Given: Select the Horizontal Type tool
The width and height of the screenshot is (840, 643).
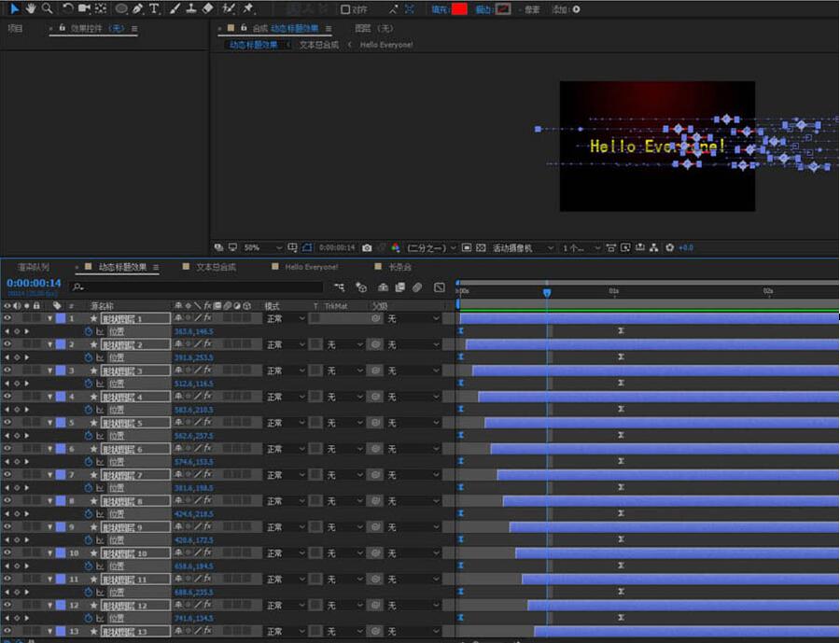Looking at the screenshot, I should pos(154,8).
